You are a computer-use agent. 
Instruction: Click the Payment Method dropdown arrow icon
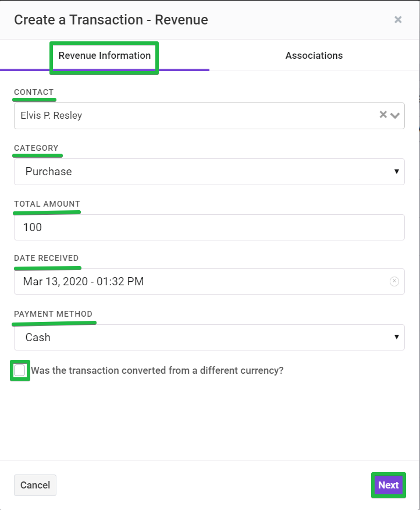pyautogui.click(x=397, y=337)
